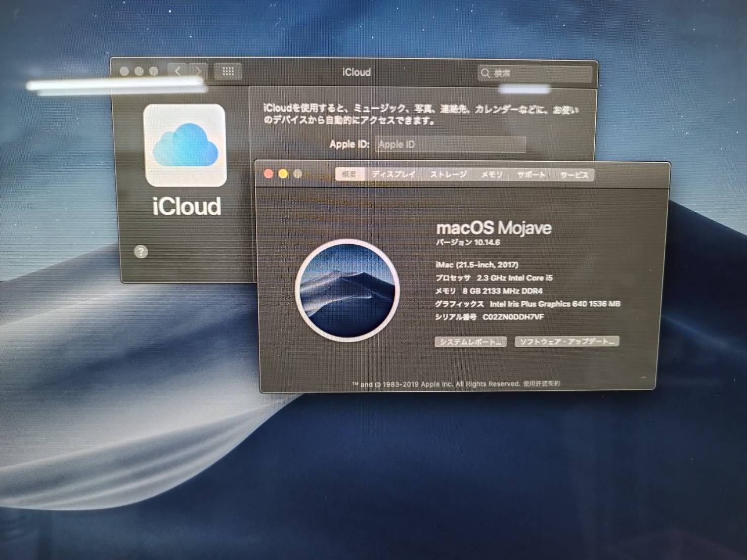Switch to the メモリ tab
Viewport: 747px width, 560px height.
click(491, 175)
